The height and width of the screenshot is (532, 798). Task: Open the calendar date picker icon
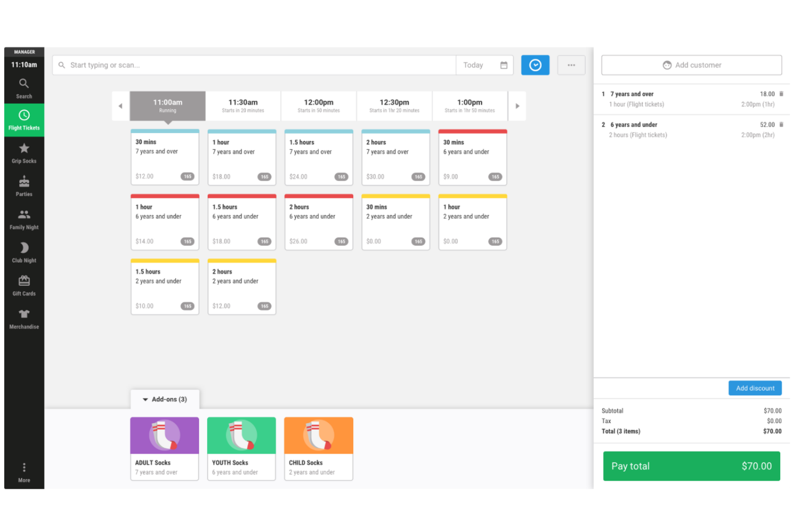point(504,65)
